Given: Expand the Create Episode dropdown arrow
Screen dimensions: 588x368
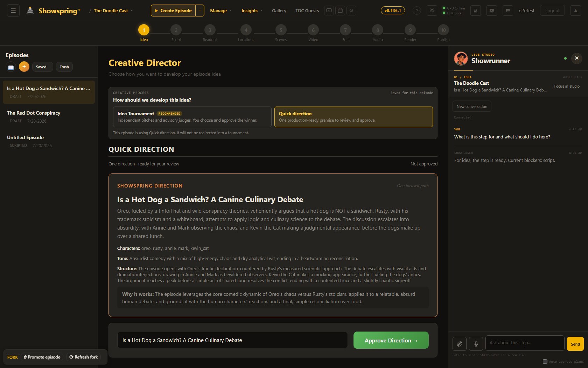Looking at the screenshot, I should (x=200, y=11).
